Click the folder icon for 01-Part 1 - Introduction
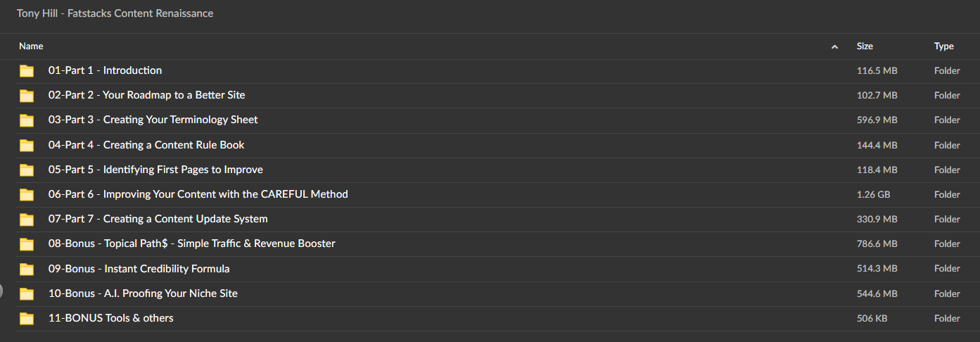Image resolution: width=980 pixels, height=342 pixels. [27, 70]
